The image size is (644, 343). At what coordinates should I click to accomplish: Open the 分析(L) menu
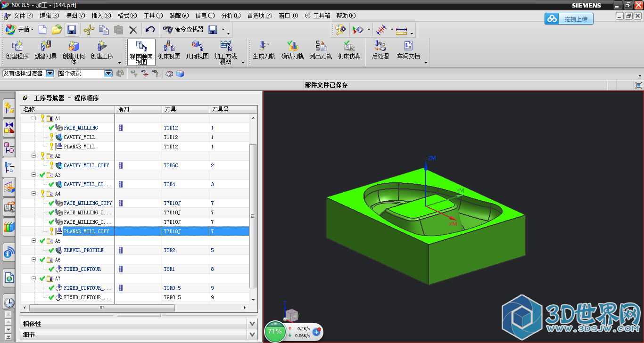(x=231, y=16)
